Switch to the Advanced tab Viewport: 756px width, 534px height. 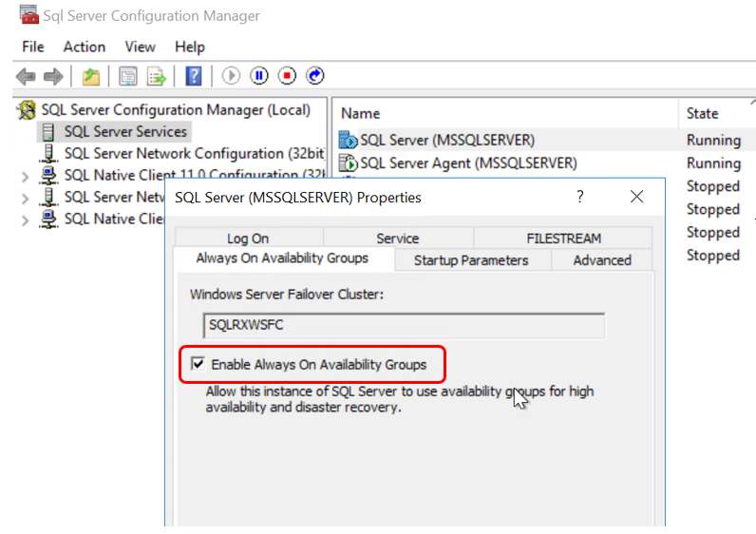[x=602, y=260]
